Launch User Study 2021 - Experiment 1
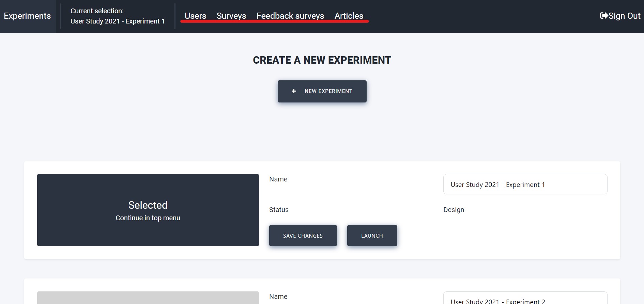This screenshot has height=304, width=644. 372,236
